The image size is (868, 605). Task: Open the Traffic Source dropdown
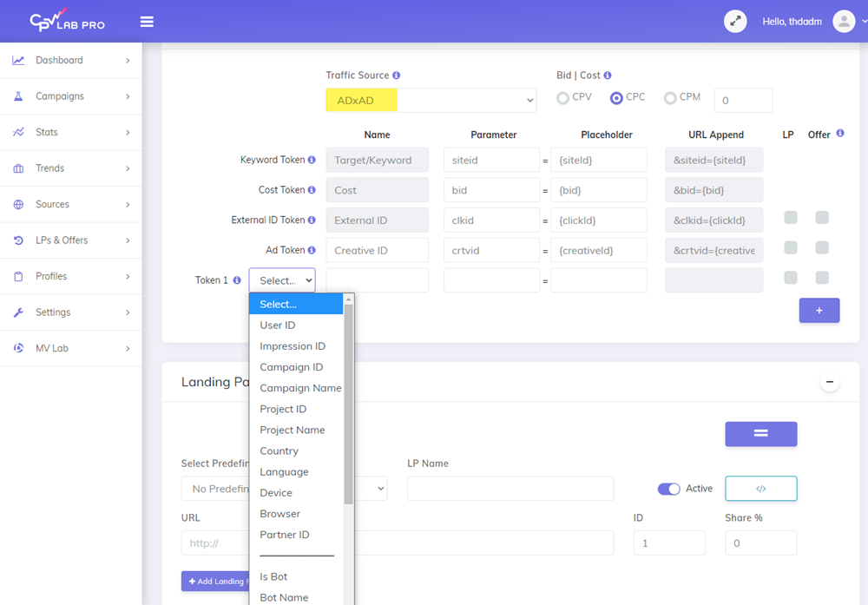[x=431, y=100]
